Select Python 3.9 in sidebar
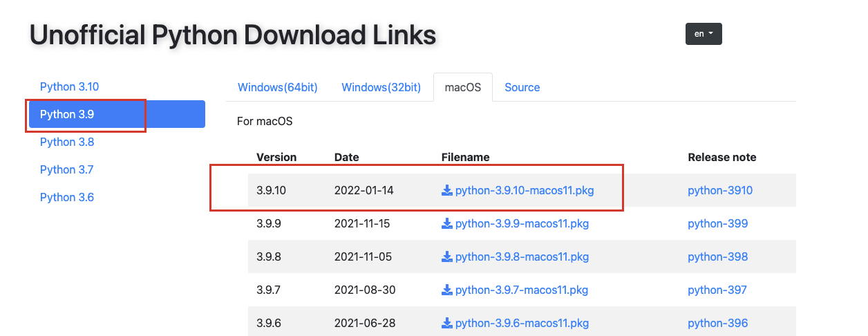This screenshot has width=868, height=336. pyautogui.click(x=117, y=114)
